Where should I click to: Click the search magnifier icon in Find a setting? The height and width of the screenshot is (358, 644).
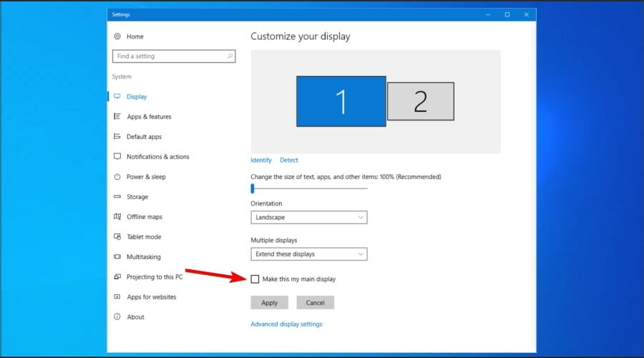[x=230, y=56]
